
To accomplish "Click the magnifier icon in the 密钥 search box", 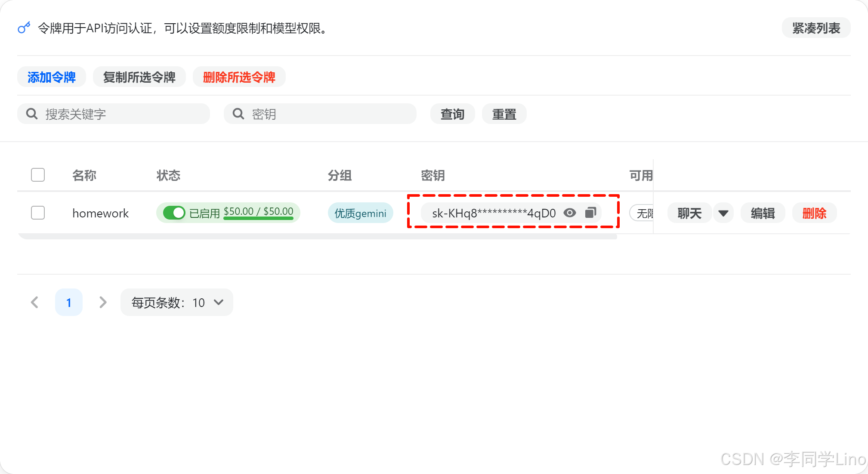I will [238, 114].
